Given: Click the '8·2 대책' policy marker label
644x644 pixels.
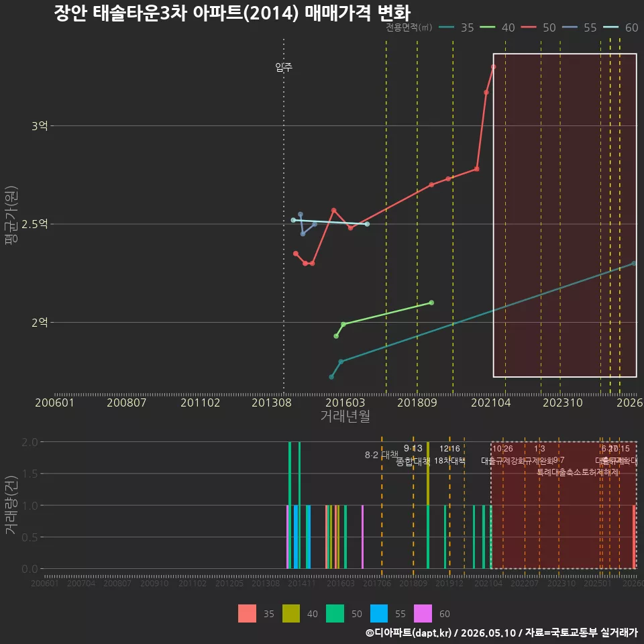Looking at the screenshot, I should pos(382,455).
